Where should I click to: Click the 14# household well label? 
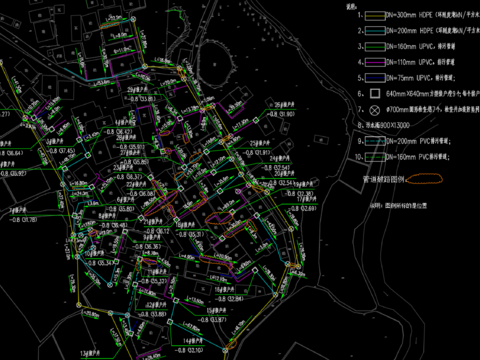point(193,341)
